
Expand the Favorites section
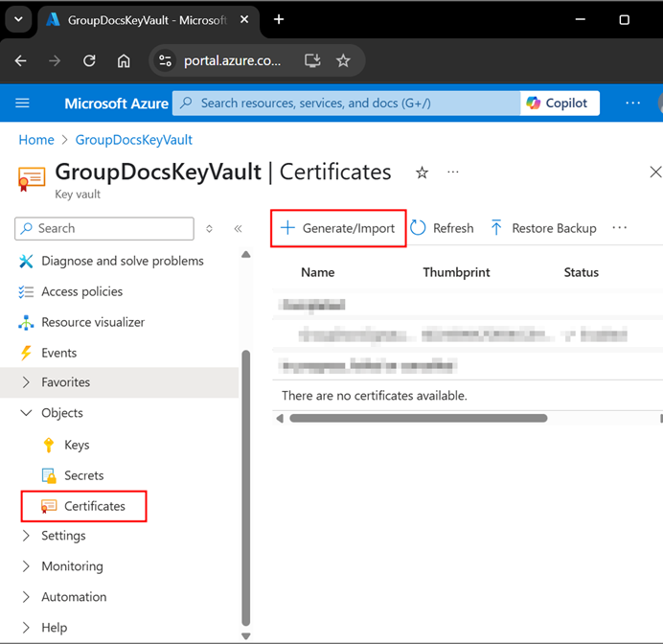point(26,382)
